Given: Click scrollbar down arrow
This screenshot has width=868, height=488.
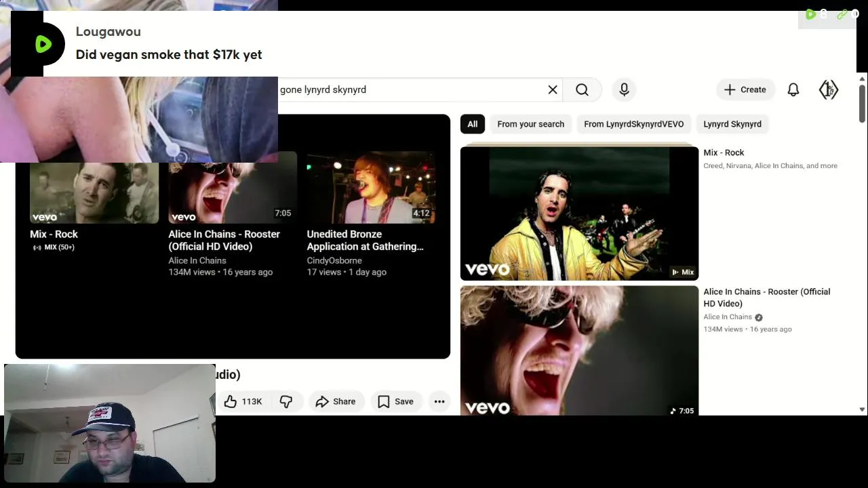Looking at the screenshot, I should [862, 409].
